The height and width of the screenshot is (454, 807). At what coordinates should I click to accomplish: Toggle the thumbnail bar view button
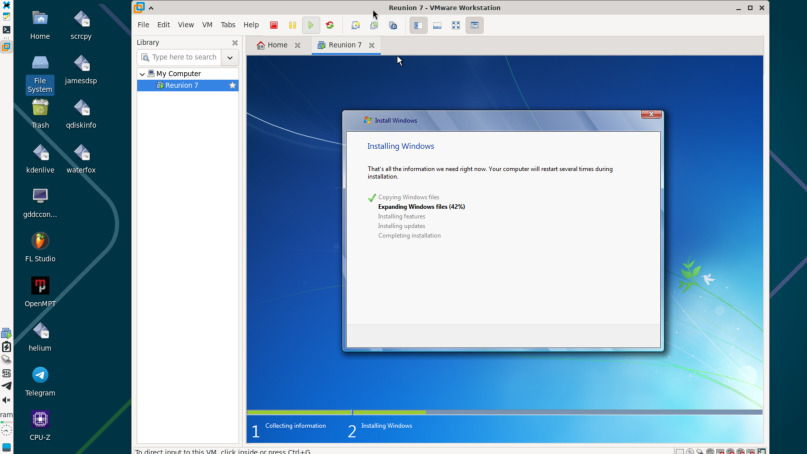point(437,25)
